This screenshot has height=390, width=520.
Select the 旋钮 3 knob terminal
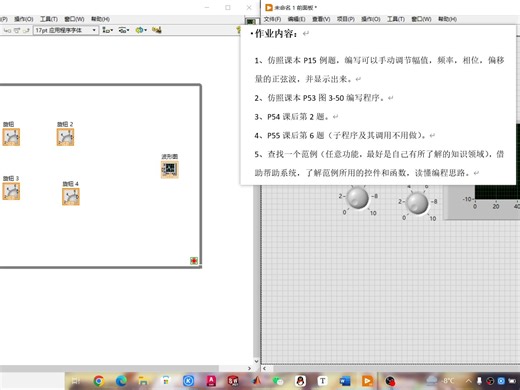[x=11, y=191]
